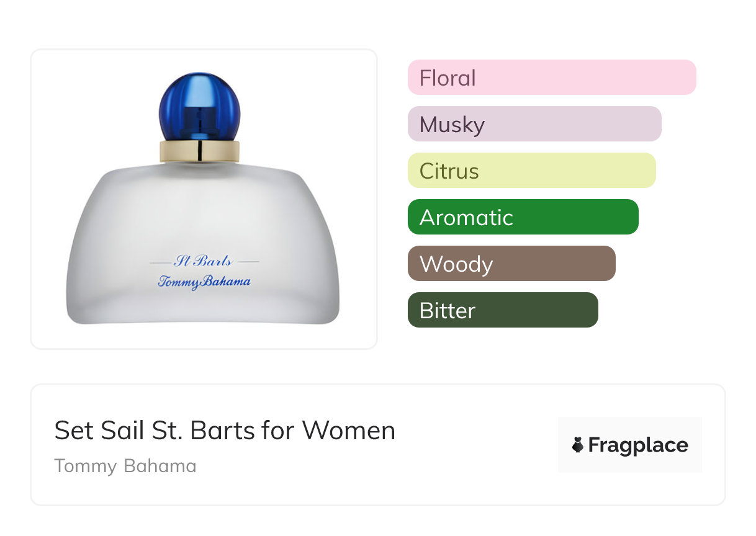Click the Fragplace logo icon
The image size is (756, 536).
(578, 445)
